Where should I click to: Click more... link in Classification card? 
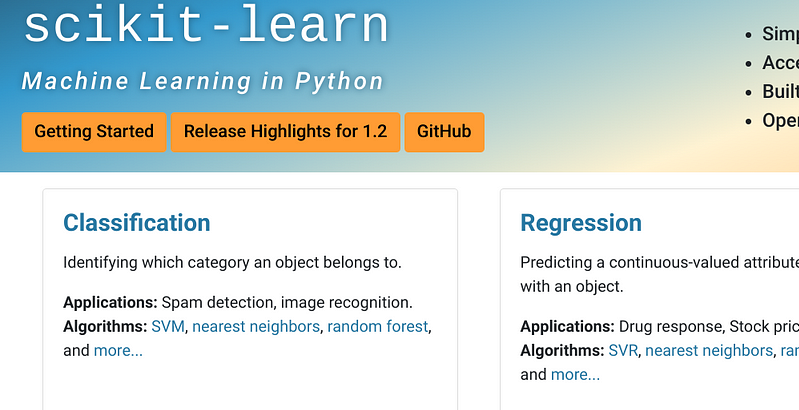(x=118, y=350)
